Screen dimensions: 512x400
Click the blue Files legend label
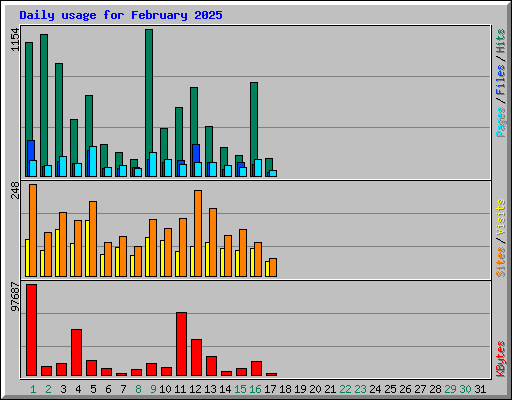[x=501, y=80]
